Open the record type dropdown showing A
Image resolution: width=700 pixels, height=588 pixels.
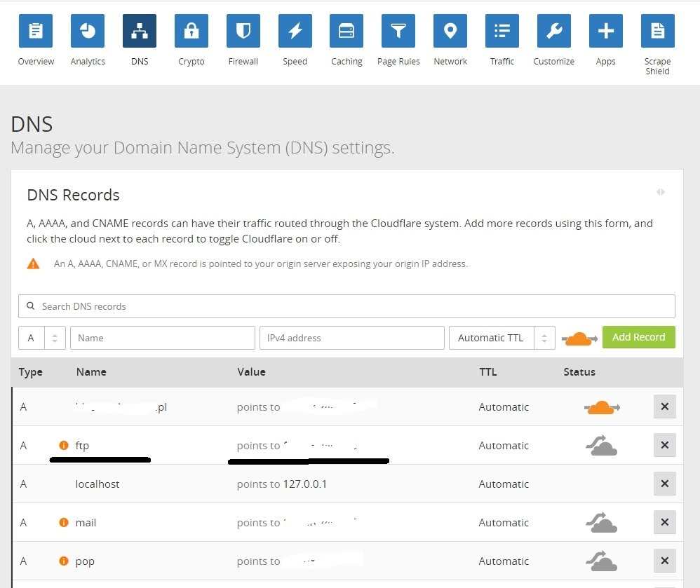coord(42,338)
